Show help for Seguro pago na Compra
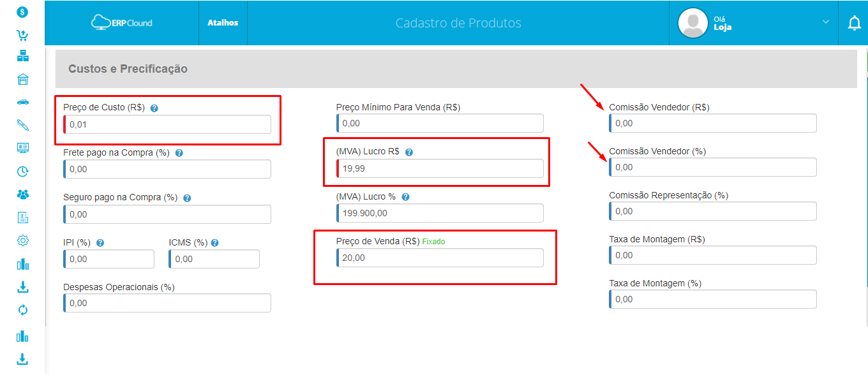The width and height of the screenshot is (868, 375). (x=187, y=198)
